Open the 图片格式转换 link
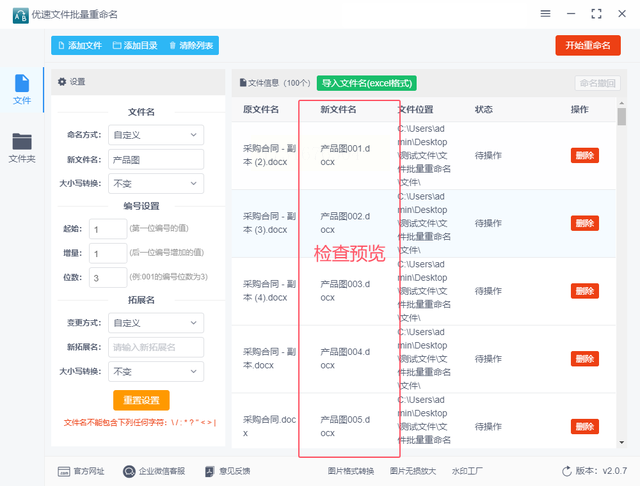This screenshot has height=486, width=640. (x=351, y=471)
